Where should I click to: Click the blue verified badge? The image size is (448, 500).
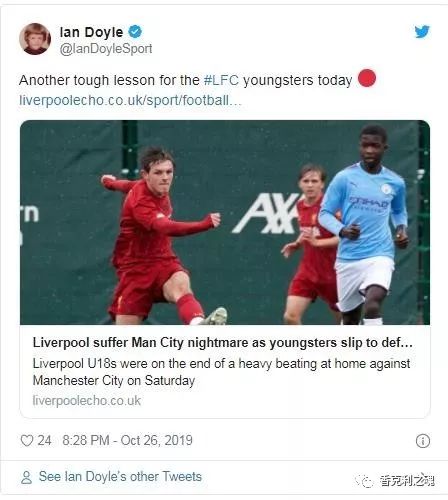[135, 32]
